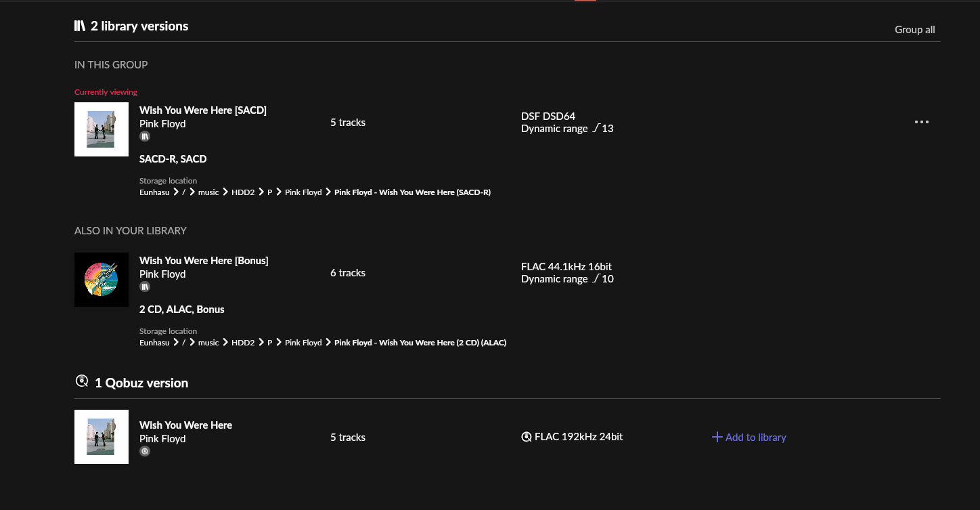Open the SACD-R storage folder path
This screenshot has width=980, height=510.
(x=412, y=192)
